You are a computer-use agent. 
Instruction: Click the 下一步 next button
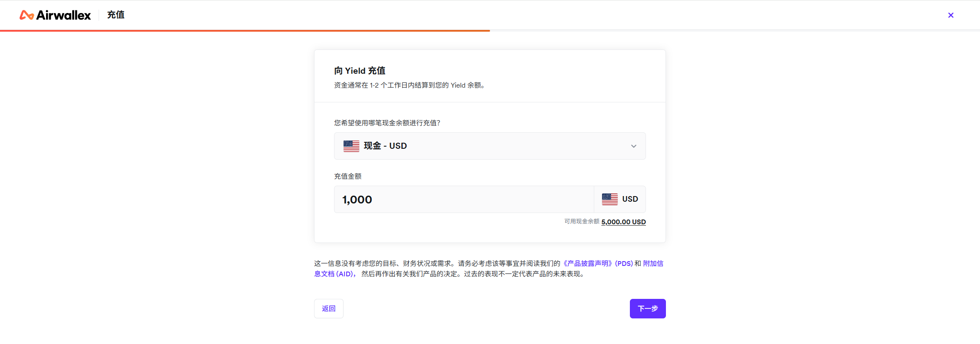click(648, 308)
